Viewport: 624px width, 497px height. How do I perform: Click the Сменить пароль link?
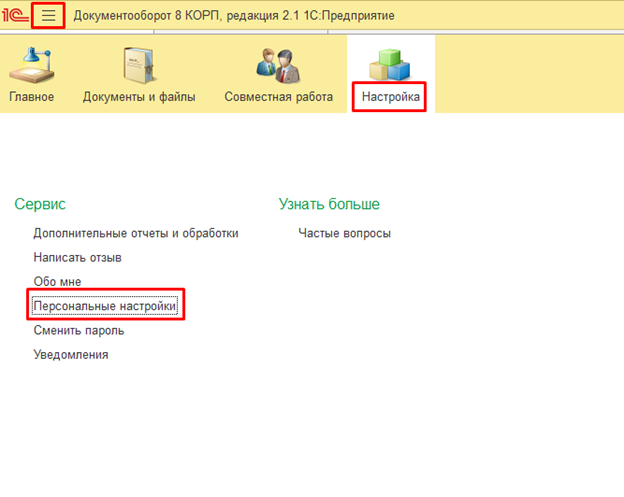pos(79,330)
